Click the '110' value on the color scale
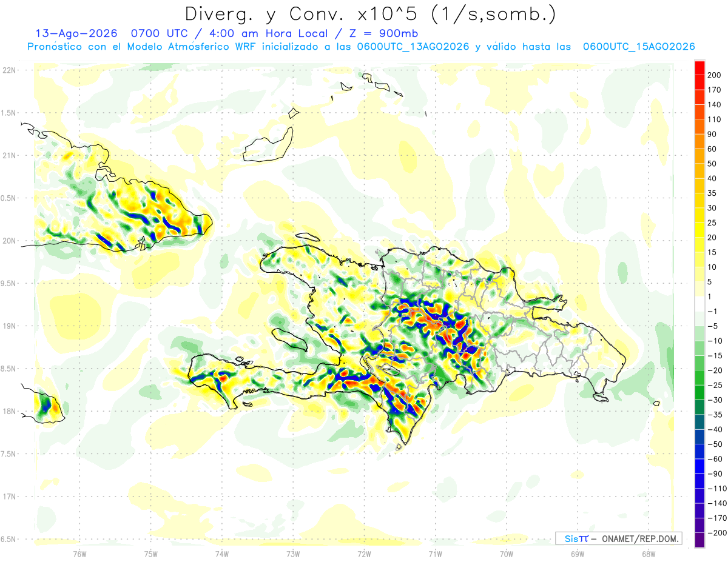728x562 pixels. [x=714, y=119]
